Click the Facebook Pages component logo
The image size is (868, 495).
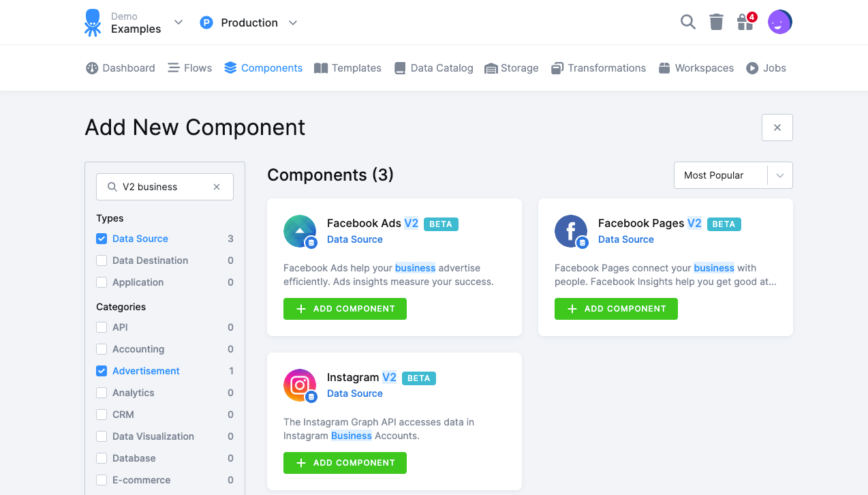(x=571, y=231)
